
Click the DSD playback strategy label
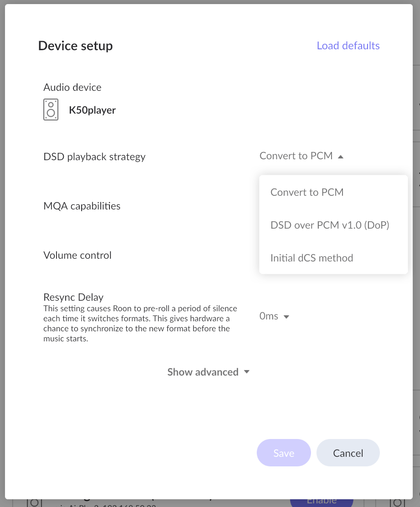(94, 157)
